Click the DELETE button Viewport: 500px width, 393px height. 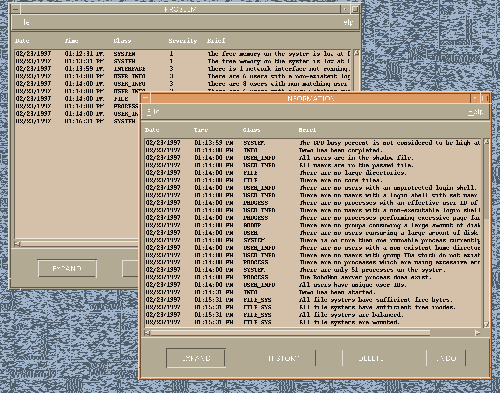(371, 358)
